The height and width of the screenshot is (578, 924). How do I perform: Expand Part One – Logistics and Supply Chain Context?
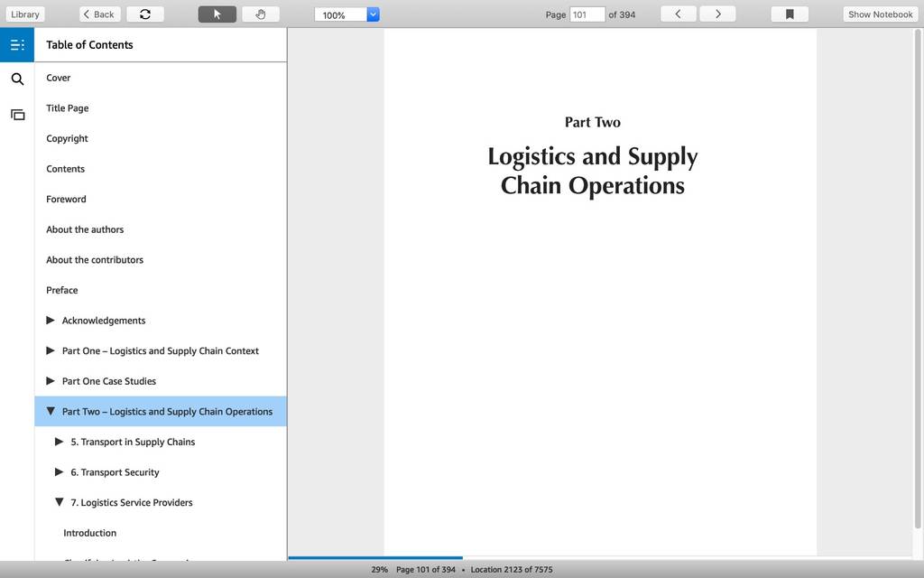pyautogui.click(x=51, y=350)
